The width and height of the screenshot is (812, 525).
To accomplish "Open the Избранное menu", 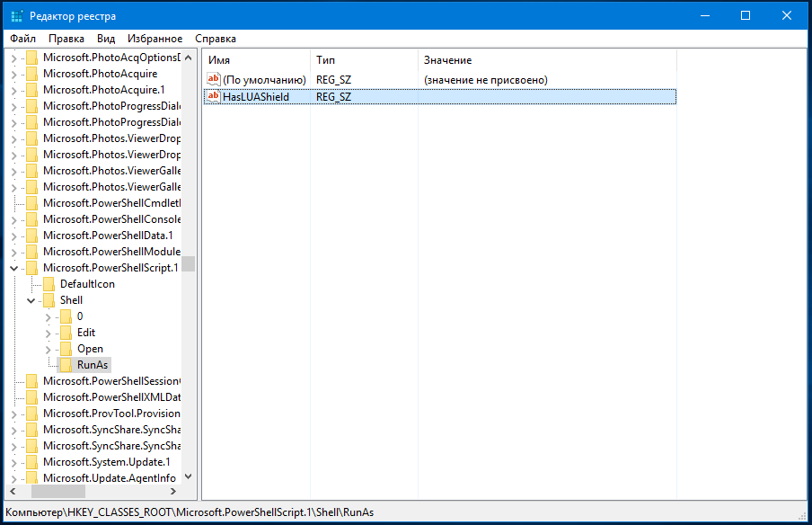I will tap(154, 39).
